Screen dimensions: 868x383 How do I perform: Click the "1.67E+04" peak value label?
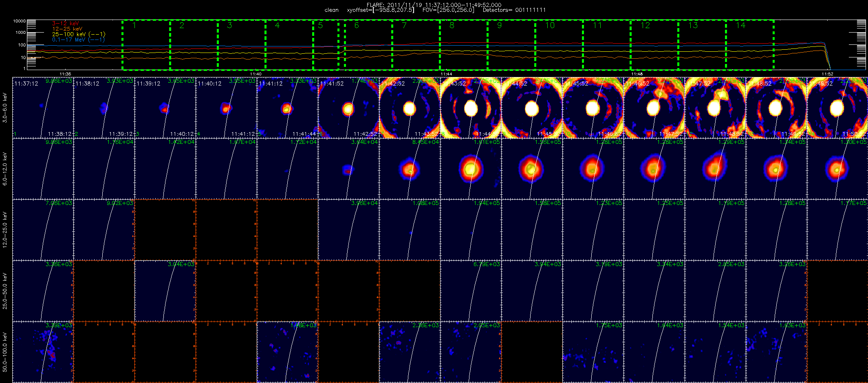click(x=242, y=142)
